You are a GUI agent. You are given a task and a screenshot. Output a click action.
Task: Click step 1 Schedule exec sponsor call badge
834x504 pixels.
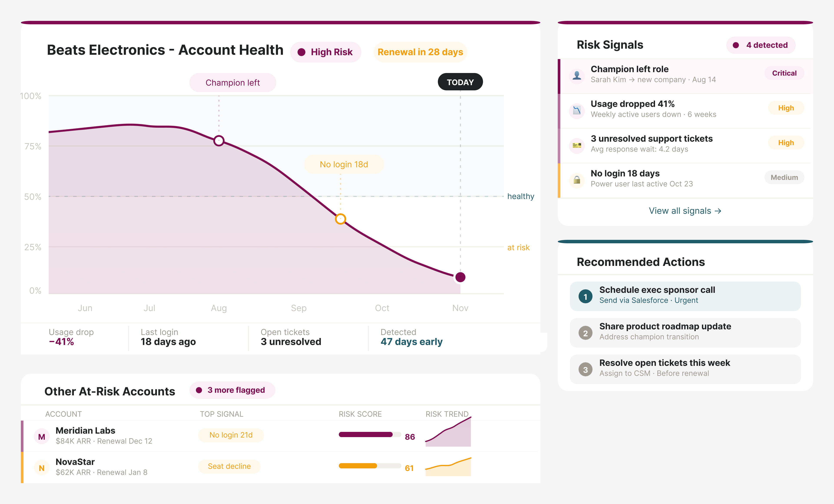pos(586,296)
